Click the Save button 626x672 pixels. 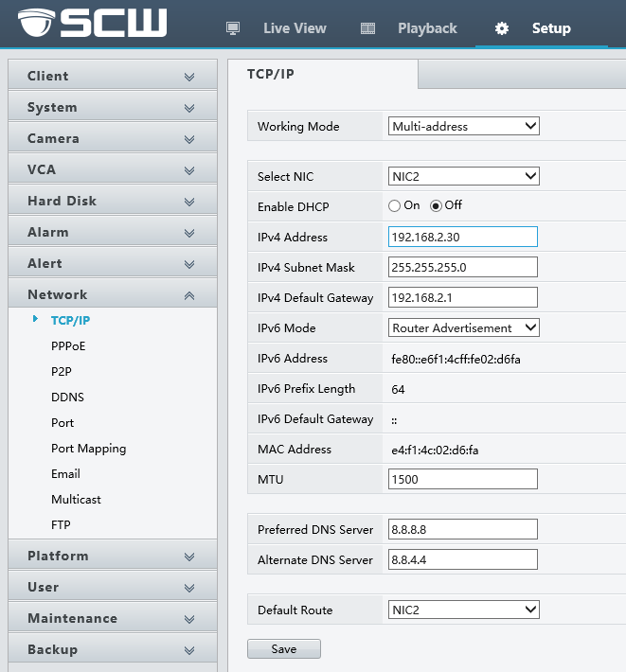[x=283, y=649]
